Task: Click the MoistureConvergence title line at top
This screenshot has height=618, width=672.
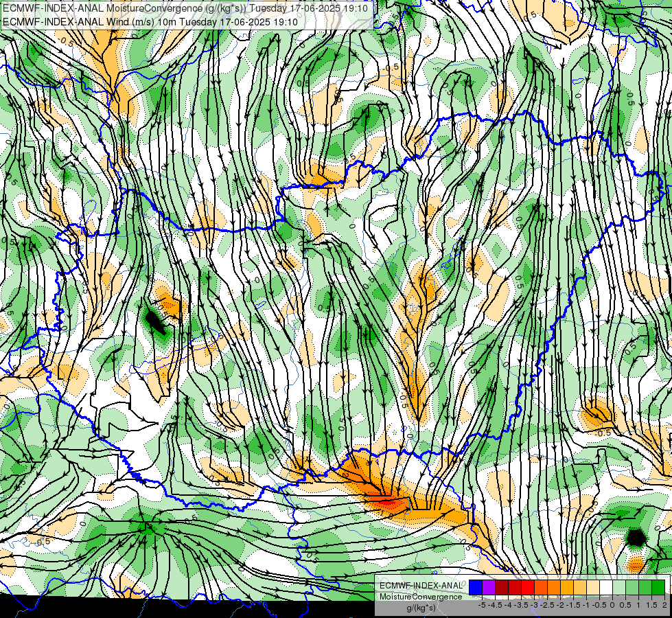Action: [185, 8]
